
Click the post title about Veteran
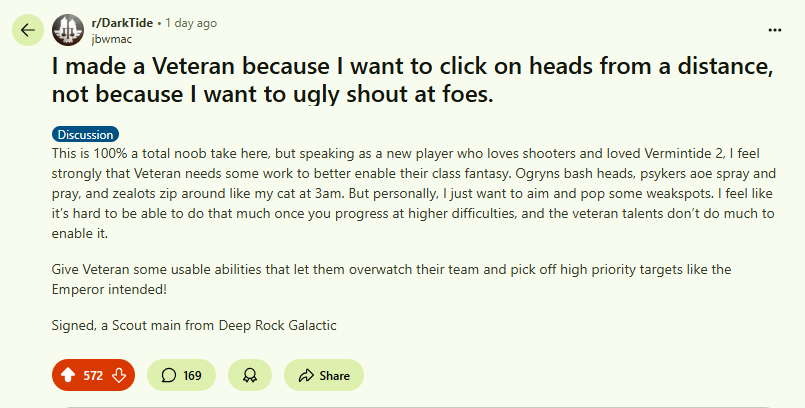(x=400, y=81)
